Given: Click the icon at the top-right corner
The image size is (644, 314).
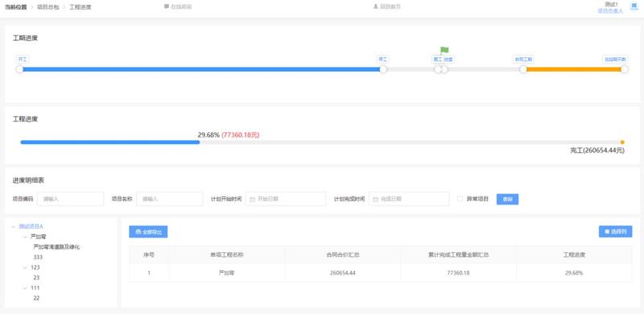Looking at the screenshot, I should [x=634, y=6].
